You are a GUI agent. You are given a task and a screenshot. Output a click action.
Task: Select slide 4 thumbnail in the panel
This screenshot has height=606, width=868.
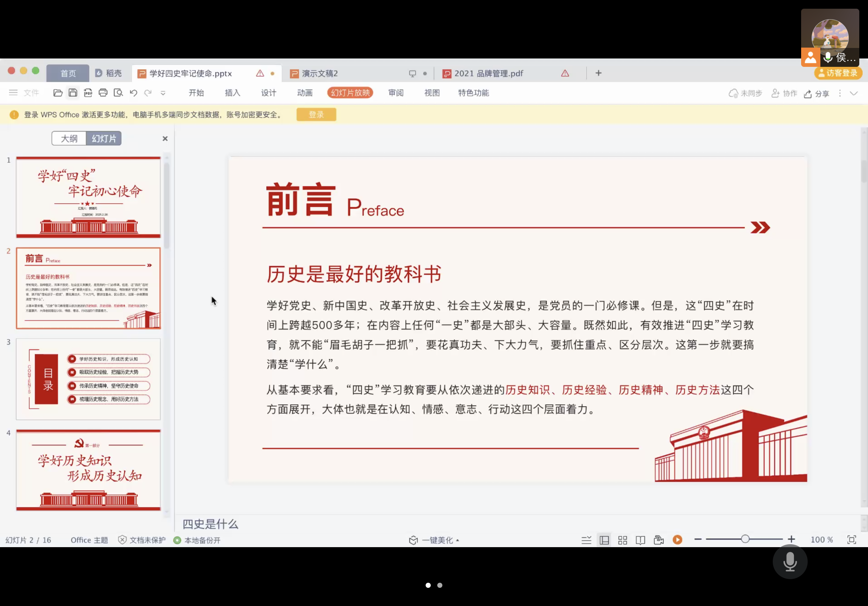pyautogui.click(x=88, y=470)
